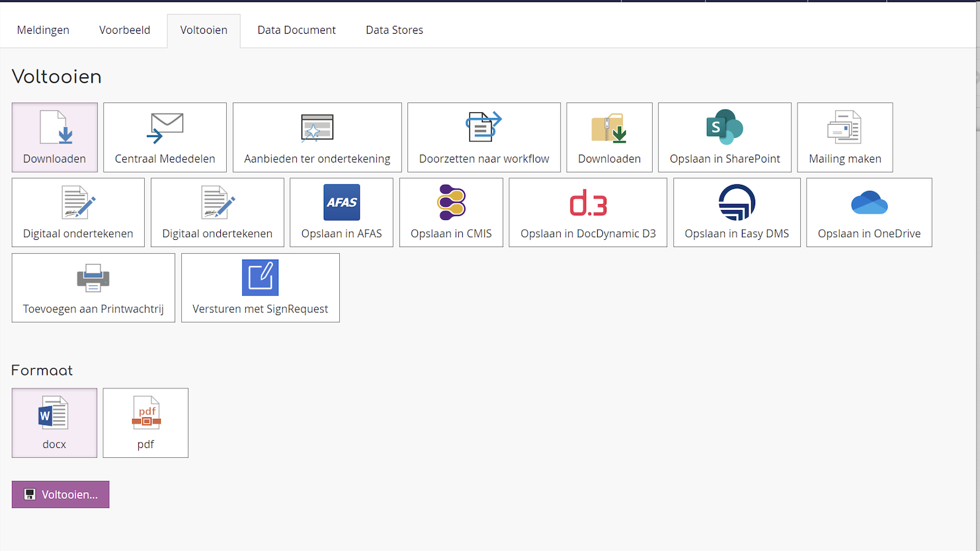
Task: Switch to the Meldingen tab
Action: pyautogui.click(x=43, y=30)
